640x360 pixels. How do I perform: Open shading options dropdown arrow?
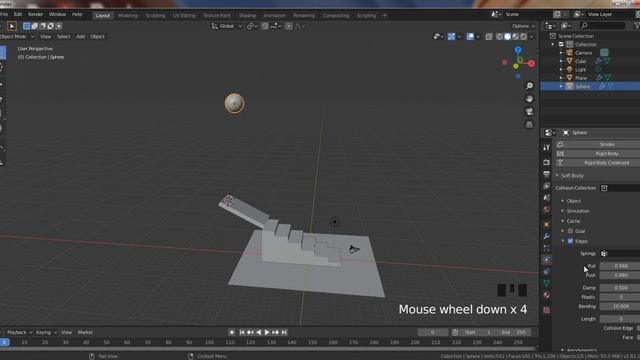(x=531, y=37)
